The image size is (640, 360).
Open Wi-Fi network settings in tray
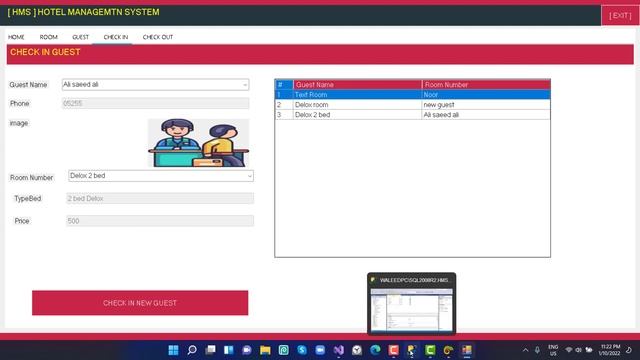click(x=569, y=350)
